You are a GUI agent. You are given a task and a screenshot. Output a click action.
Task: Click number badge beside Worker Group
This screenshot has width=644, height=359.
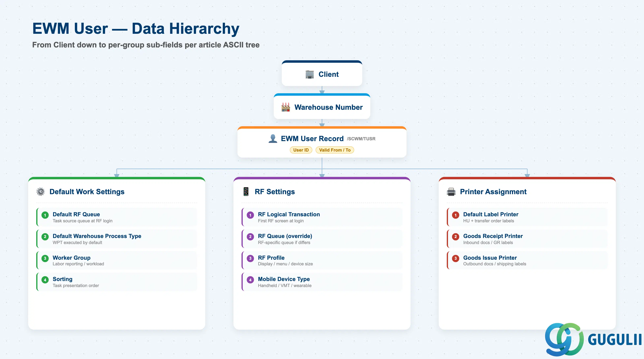pos(45,258)
